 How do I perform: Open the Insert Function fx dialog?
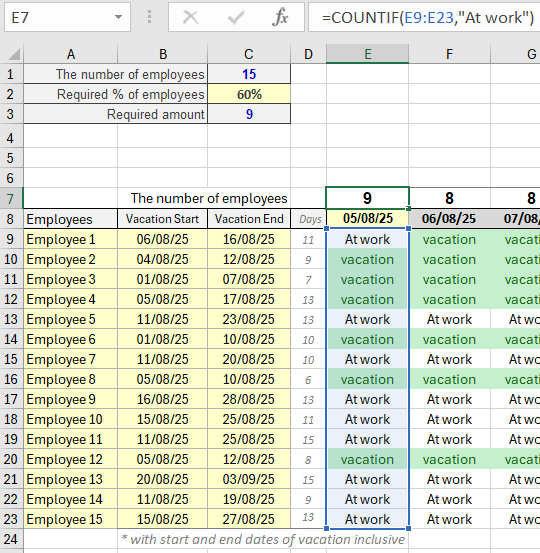point(280,17)
